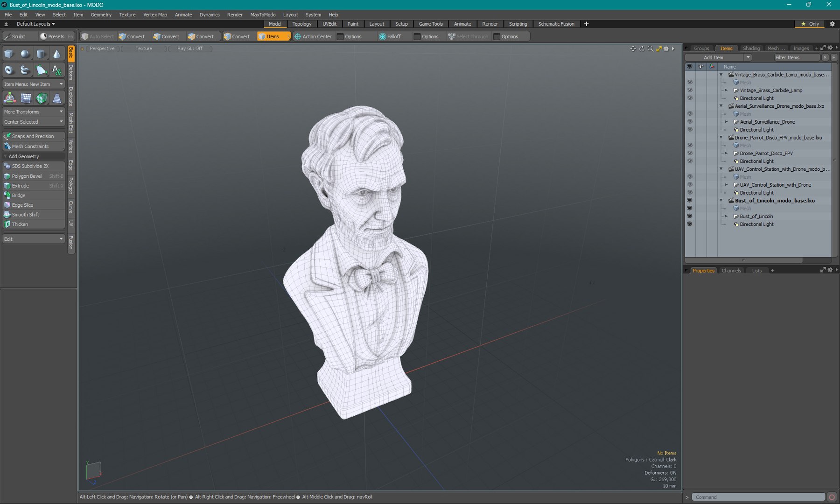
Task: Select the cube primitive tool
Action: pyautogui.click(x=9, y=54)
